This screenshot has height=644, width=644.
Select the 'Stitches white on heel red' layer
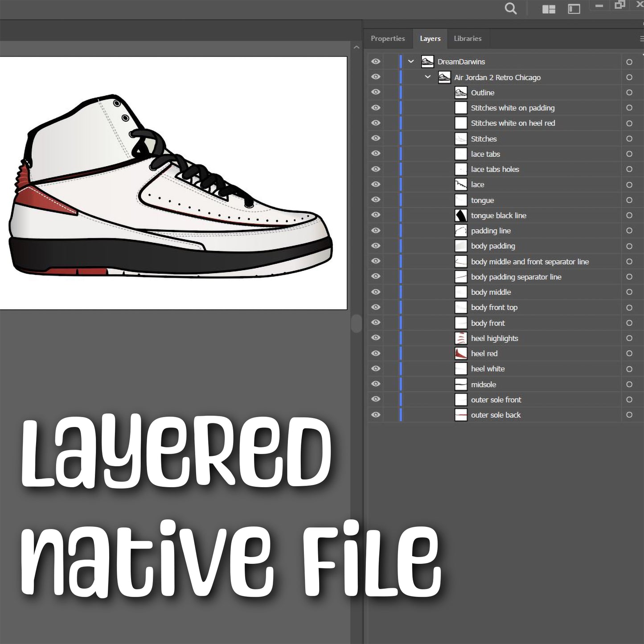[x=513, y=123]
